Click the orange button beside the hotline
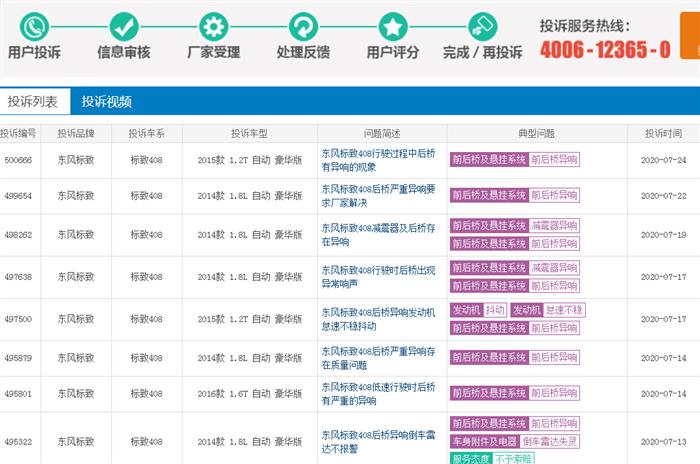The image size is (700, 464). click(x=690, y=35)
